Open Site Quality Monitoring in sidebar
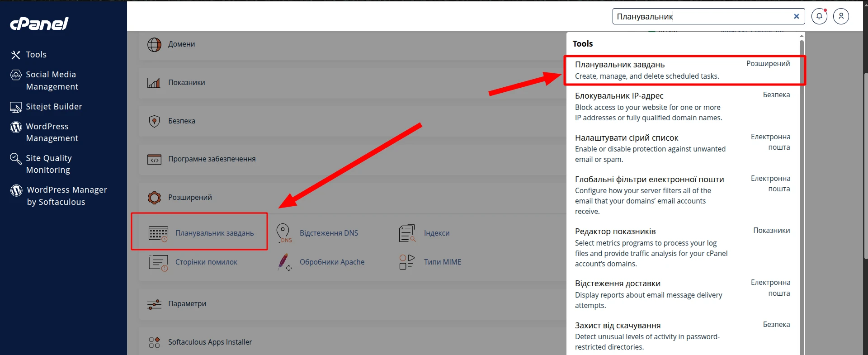Viewport: 868px width, 355px height. coord(49,164)
